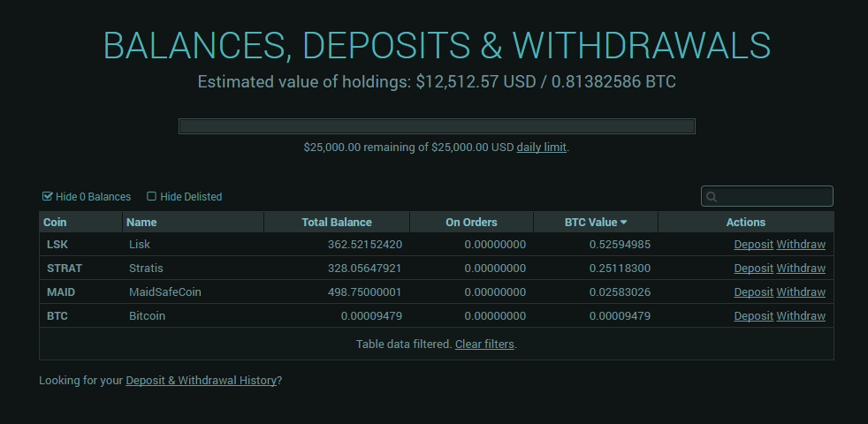Click the search magnifier icon
Viewport: 868px width, 424px height.
tap(712, 197)
